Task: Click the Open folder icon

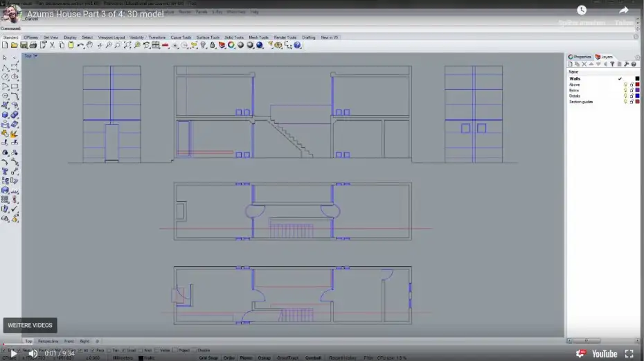Action: click(x=15, y=45)
